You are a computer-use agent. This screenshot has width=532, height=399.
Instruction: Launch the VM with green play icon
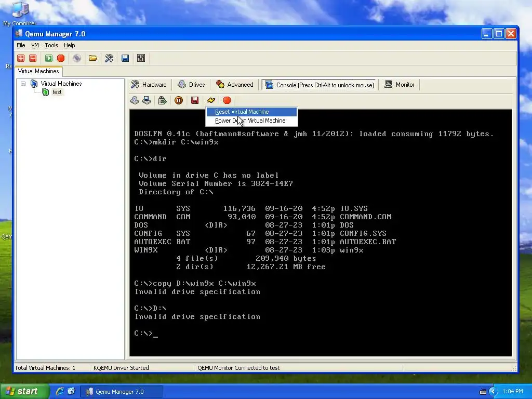49,58
